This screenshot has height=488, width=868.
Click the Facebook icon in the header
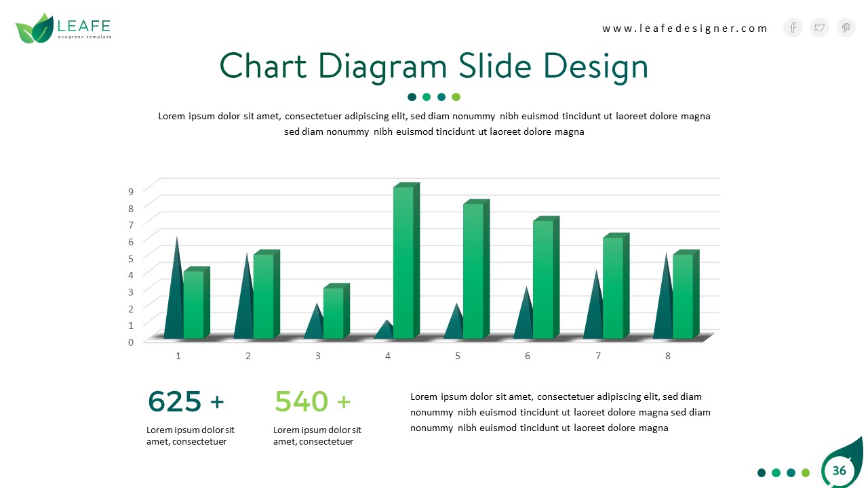793,28
